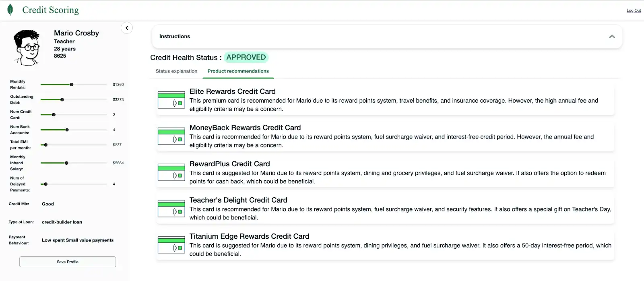Click the Titanium Edge Rewards card icon
Screen dimensions: 644x281
click(x=171, y=245)
